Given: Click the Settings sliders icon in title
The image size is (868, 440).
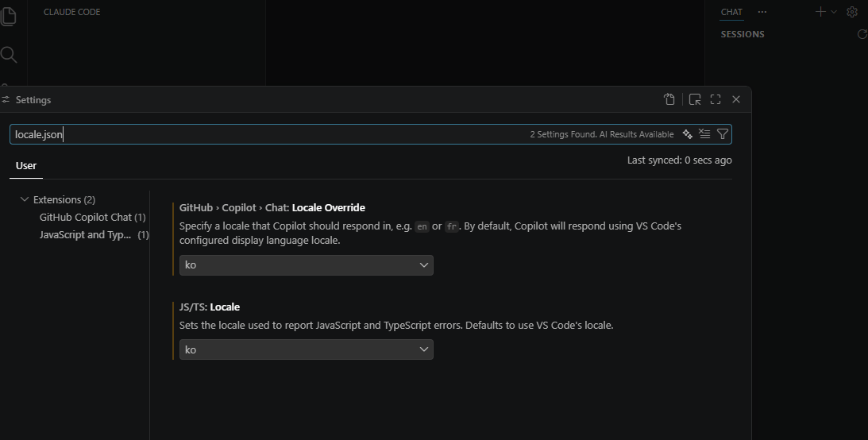Looking at the screenshot, I should pyautogui.click(x=6, y=99).
